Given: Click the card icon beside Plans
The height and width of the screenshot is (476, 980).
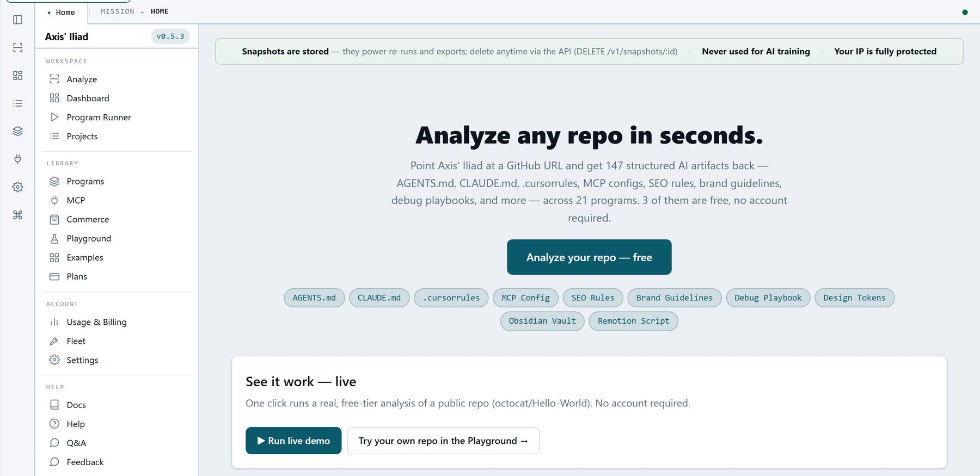Looking at the screenshot, I should click(54, 276).
